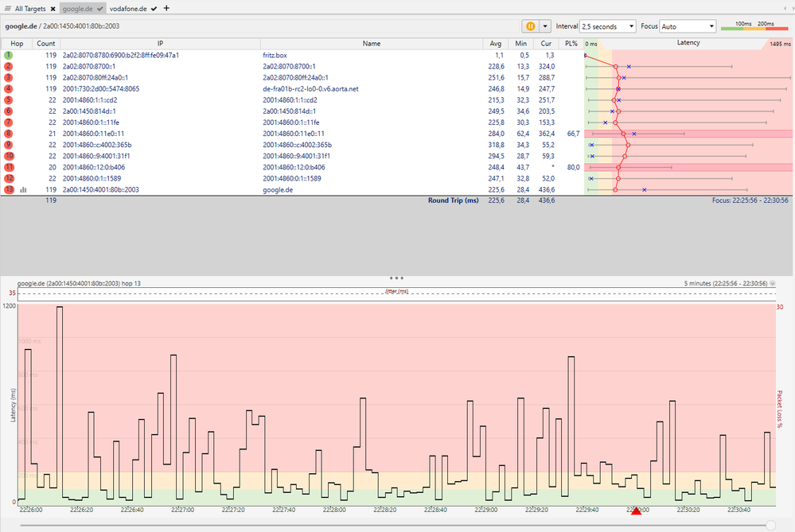Viewport: 795px width, 532px height.
Task: Click the hamburger icon beside All Targets
Action: click(x=7, y=8)
